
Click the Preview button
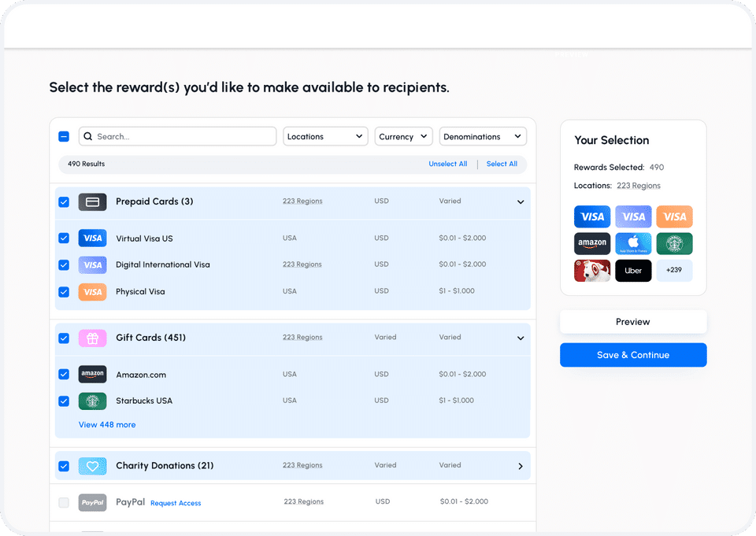pyautogui.click(x=633, y=322)
